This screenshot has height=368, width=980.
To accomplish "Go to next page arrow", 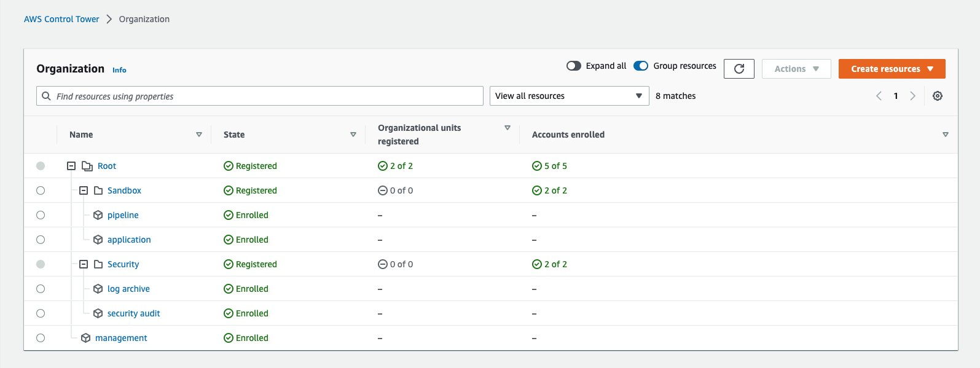I will 912,96.
